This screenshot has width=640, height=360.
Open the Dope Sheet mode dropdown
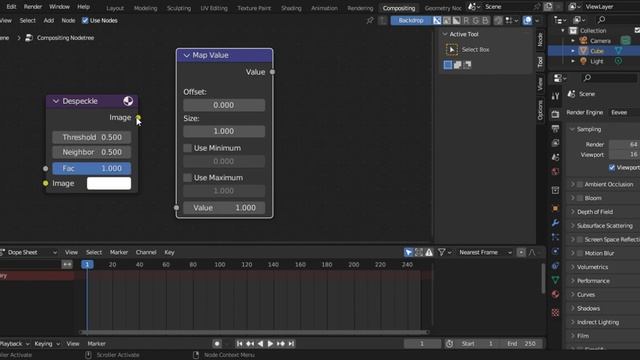click(x=29, y=253)
